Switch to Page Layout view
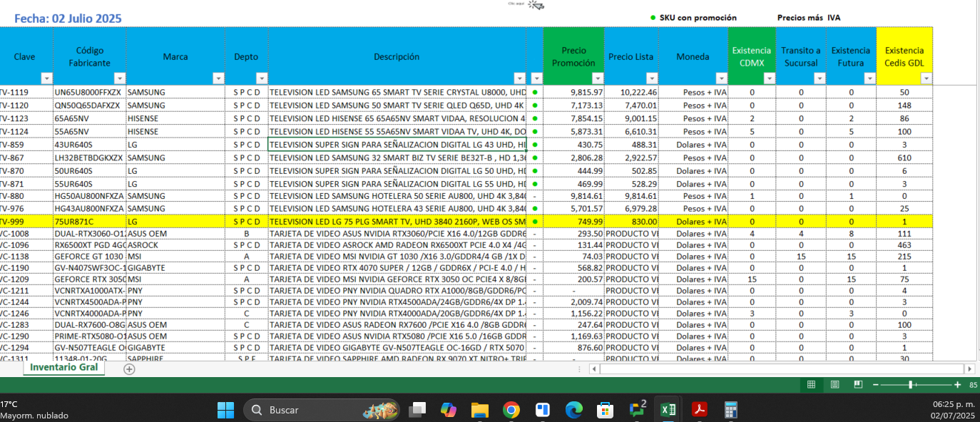Screen dimensions: 980x422 click(x=834, y=384)
